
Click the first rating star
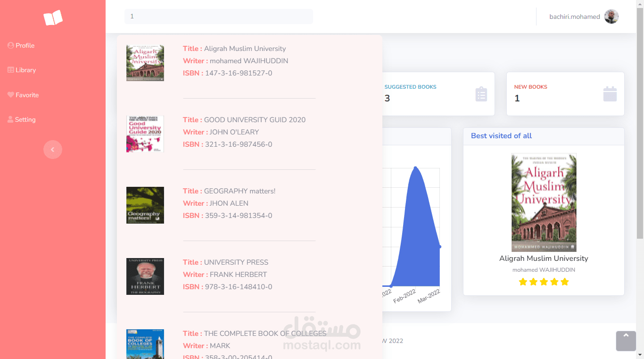(523, 282)
